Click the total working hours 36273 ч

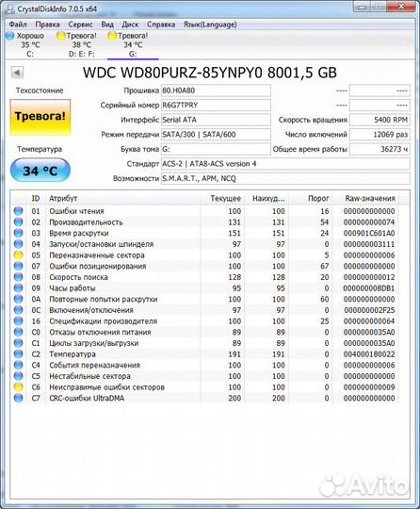[380, 149]
